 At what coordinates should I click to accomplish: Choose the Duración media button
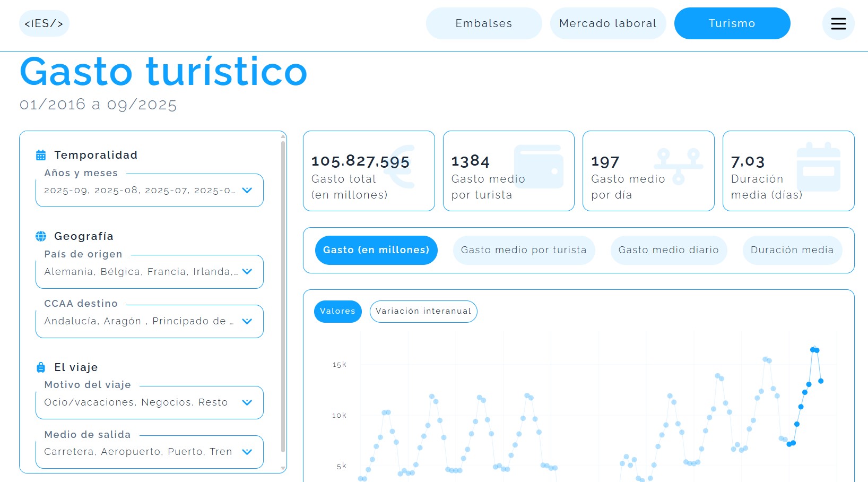tap(792, 250)
